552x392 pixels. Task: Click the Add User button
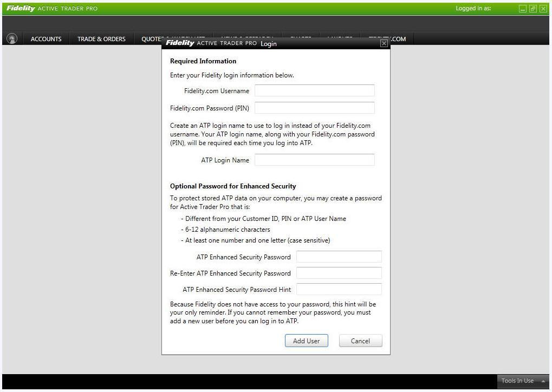click(306, 341)
